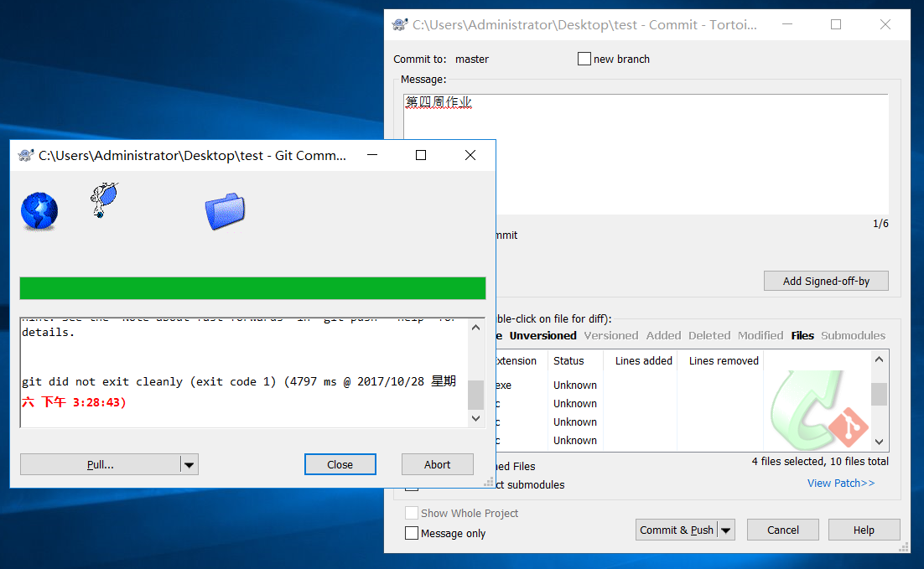Viewport: 924px width, 569px height.
Task: Click the TortoiseGit icon in Commit title bar
Action: click(400, 25)
